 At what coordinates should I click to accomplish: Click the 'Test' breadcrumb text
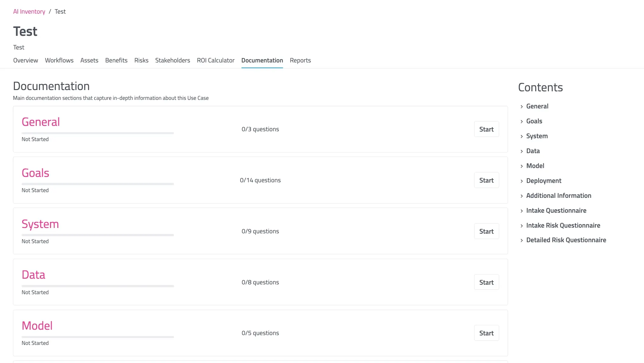(60, 11)
